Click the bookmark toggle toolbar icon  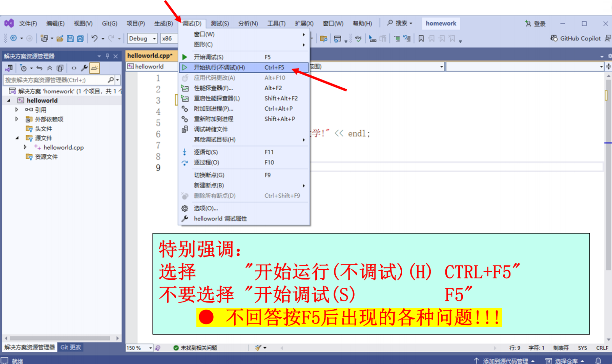click(421, 39)
